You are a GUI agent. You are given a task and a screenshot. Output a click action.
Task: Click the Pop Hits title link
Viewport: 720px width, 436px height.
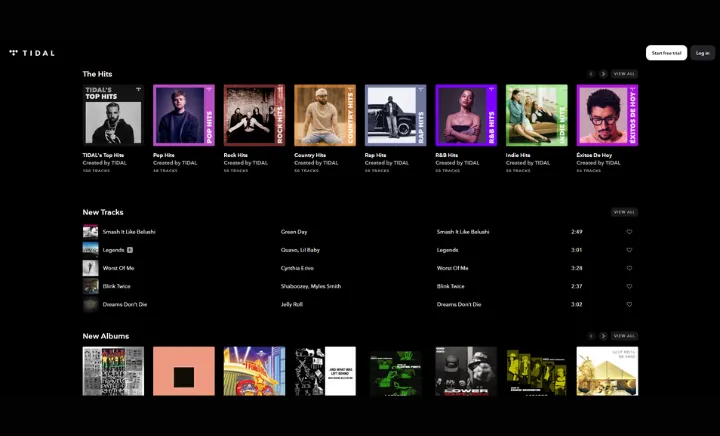pos(163,155)
